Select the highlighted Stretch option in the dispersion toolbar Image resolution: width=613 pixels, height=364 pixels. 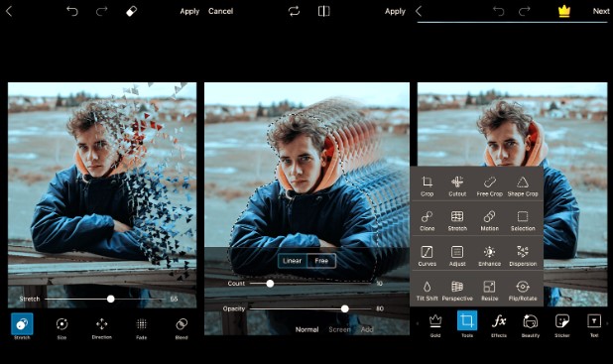point(22,327)
